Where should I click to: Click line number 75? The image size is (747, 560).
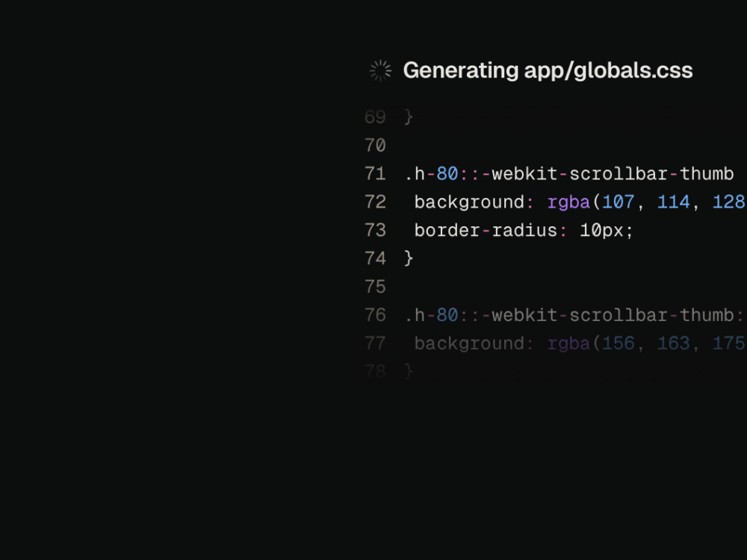click(x=375, y=287)
